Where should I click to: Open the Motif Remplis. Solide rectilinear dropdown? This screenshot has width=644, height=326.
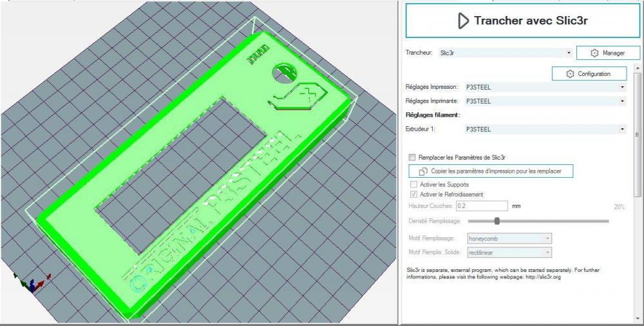(509, 253)
